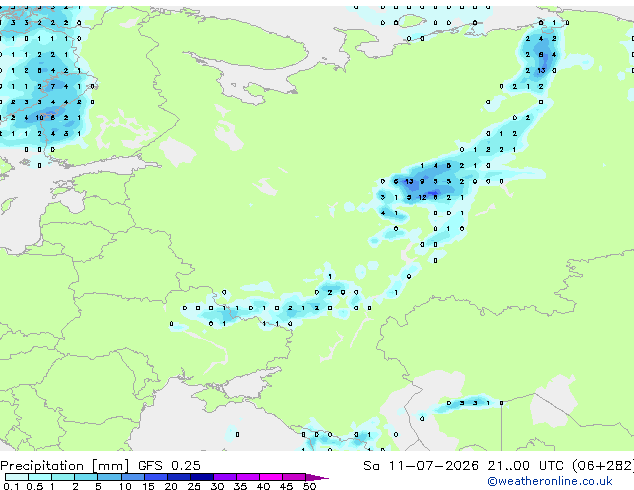Click the 'Precipitation [mm]' title label
The width and height of the screenshot is (634, 490).
point(65,466)
